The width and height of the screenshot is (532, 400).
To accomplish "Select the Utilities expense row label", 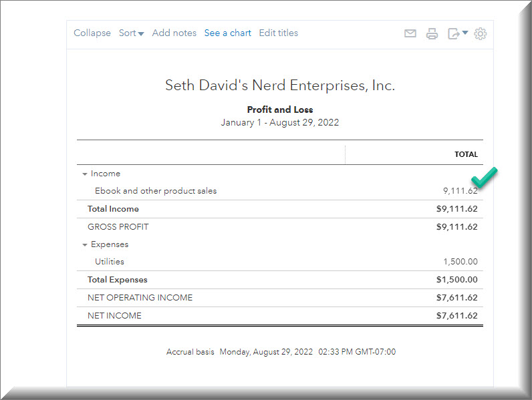I will point(110,262).
